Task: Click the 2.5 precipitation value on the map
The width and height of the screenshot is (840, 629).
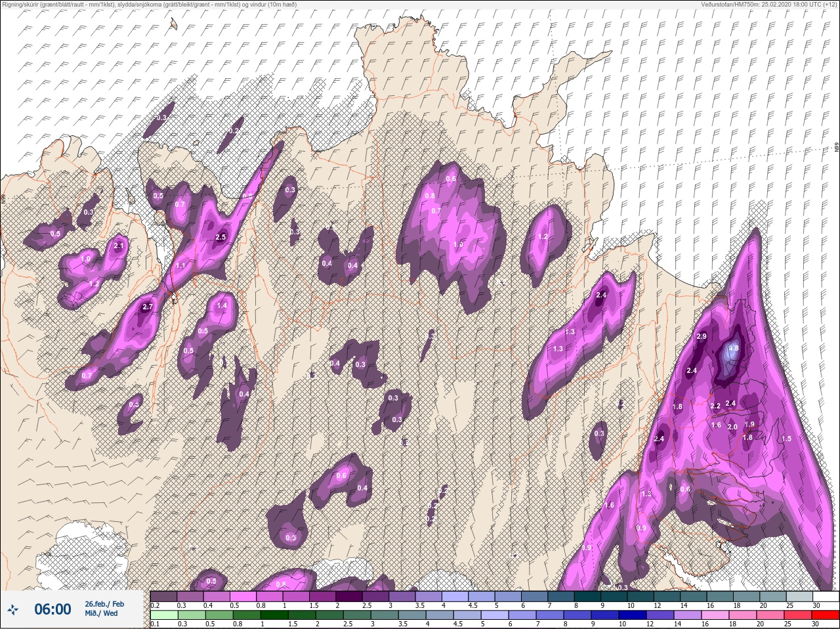Action: (220, 237)
